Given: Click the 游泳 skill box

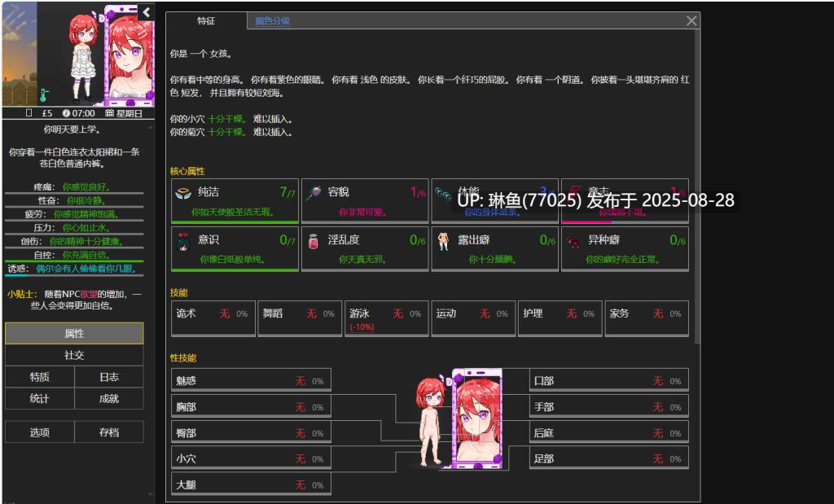Looking at the screenshot, I should point(386,318).
